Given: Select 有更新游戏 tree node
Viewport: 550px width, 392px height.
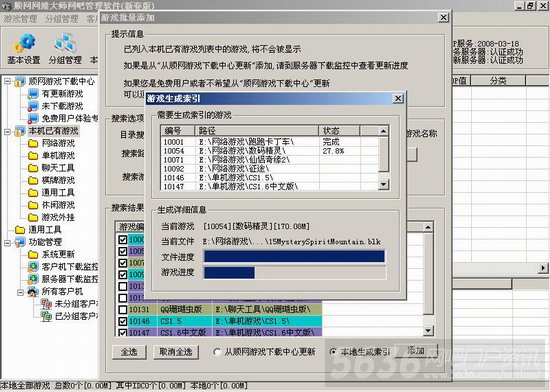Looking at the screenshot, I should click(62, 94).
